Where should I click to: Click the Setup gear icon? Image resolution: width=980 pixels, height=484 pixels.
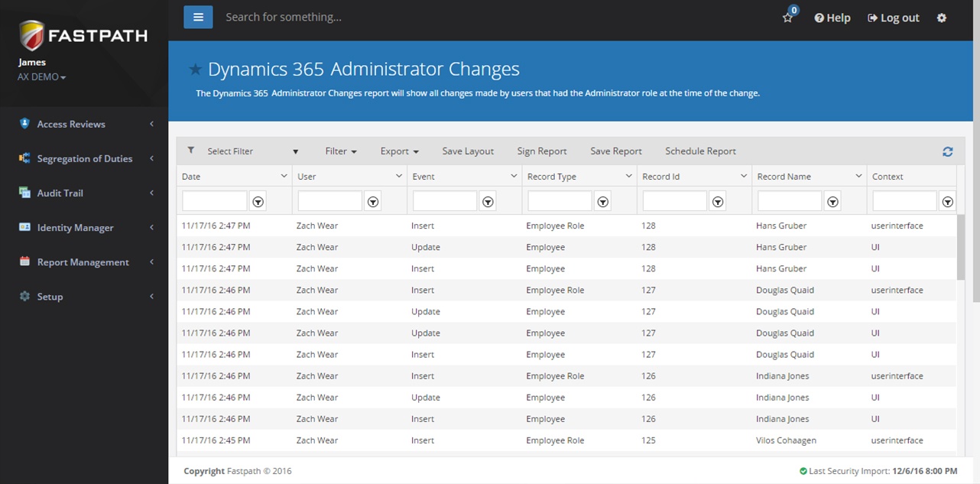pos(24,296)
